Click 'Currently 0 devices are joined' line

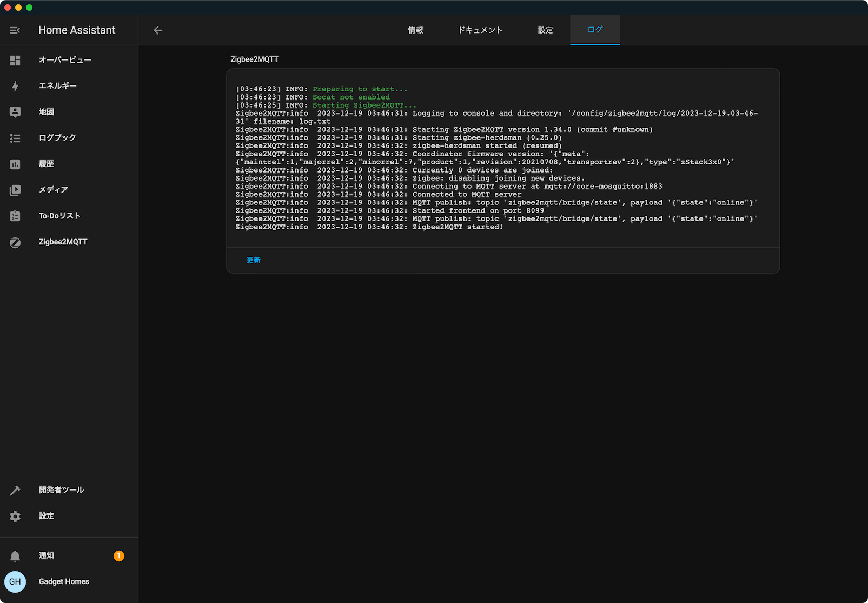tap(394, 170)
